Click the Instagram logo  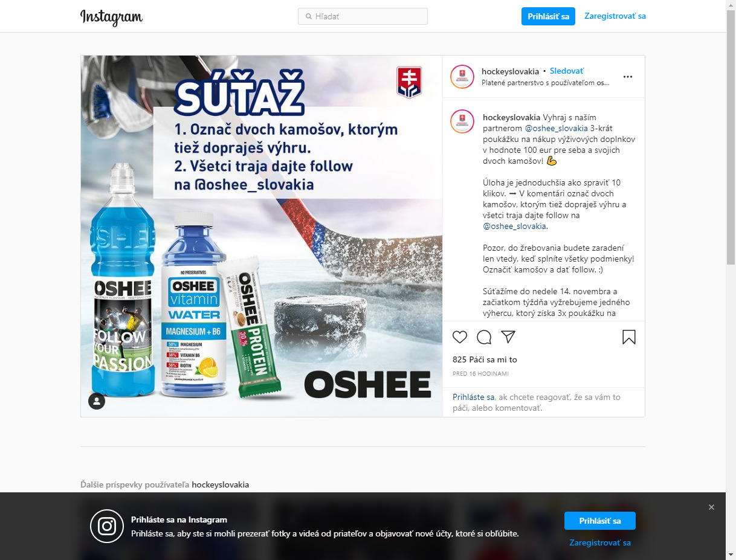[112, 17]
